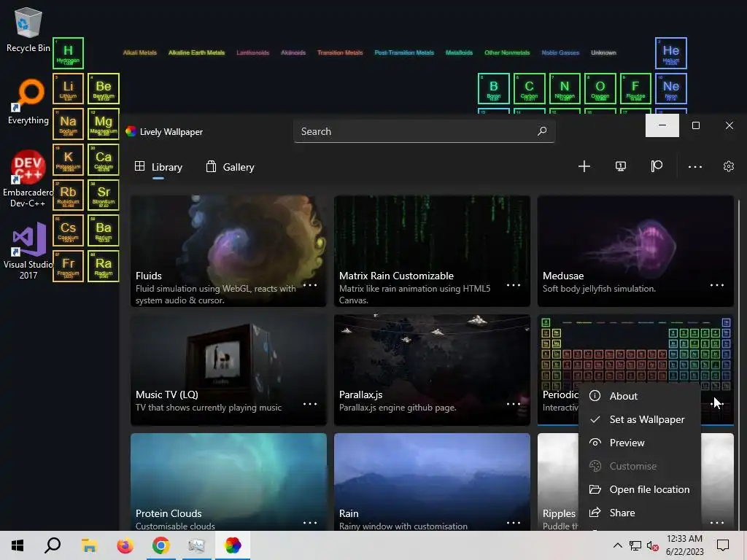The image size is (747, 560).
Task: Choose Set as Wallpaper in context menu
Action: click(640, 419)
